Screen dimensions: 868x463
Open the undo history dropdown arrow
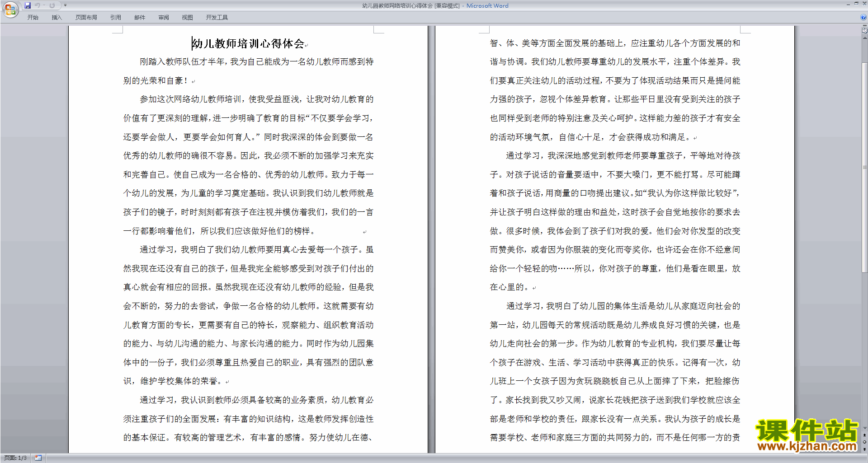click(44, 5)
